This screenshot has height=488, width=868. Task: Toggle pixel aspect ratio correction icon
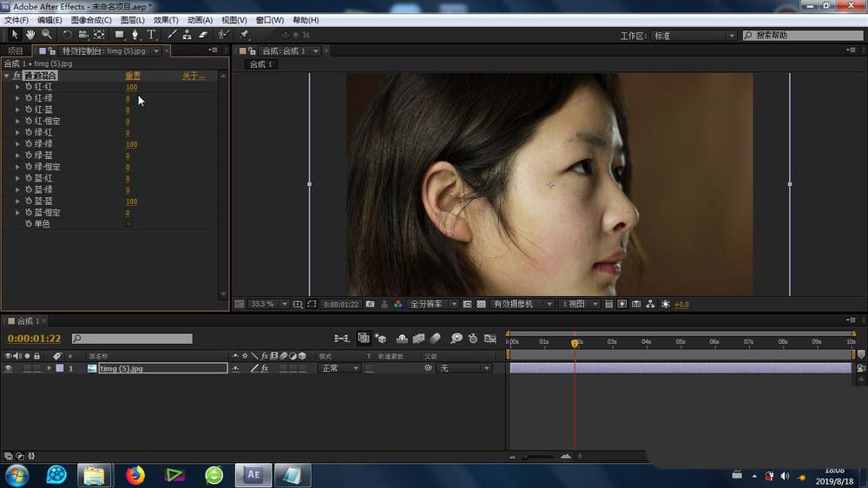point(608,304)
